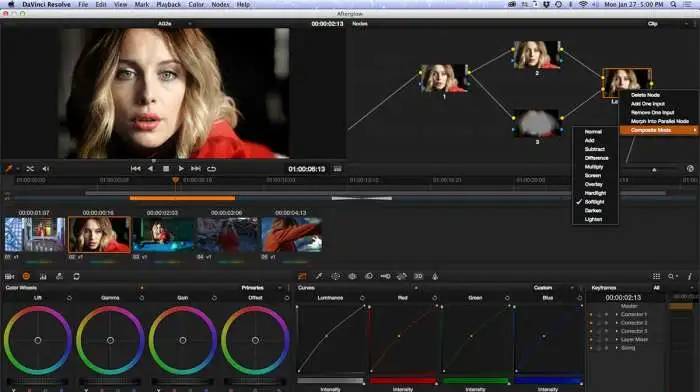Expand the Corrector 1 keyframe track
Screen dimensions: 700x392
[617, 314]
